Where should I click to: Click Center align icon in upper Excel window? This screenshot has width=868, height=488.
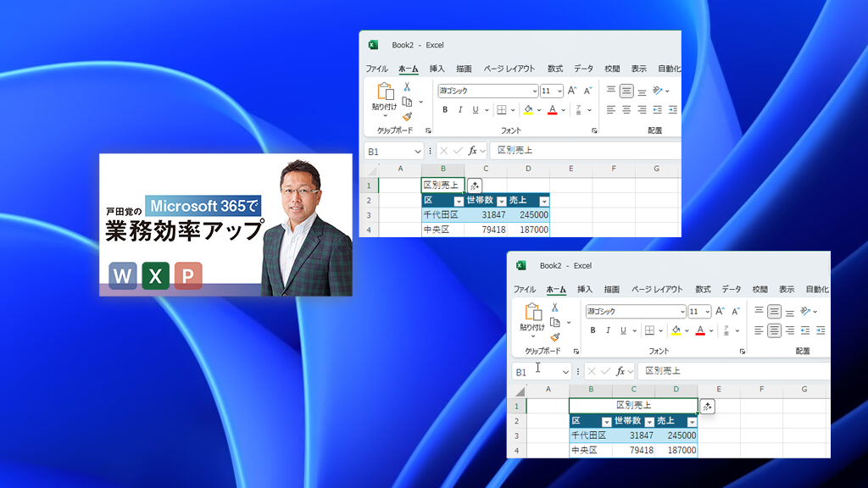[x=626, y=109]
